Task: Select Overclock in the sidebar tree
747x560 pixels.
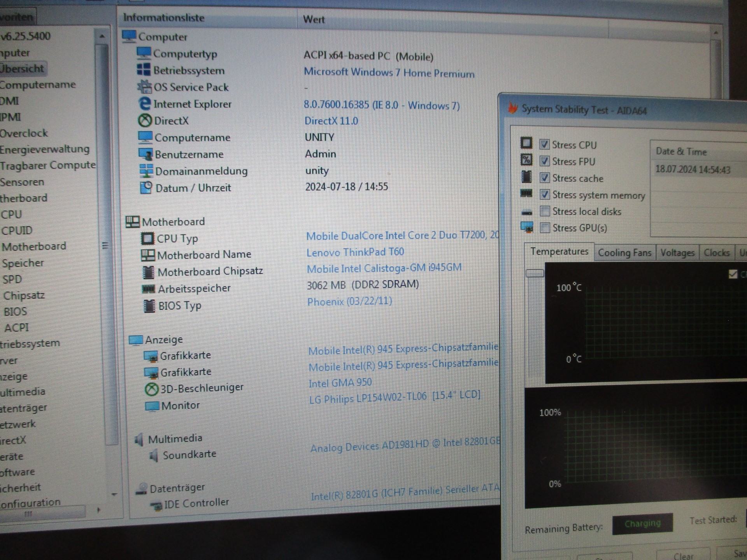Action: click(x=24, y=133)
